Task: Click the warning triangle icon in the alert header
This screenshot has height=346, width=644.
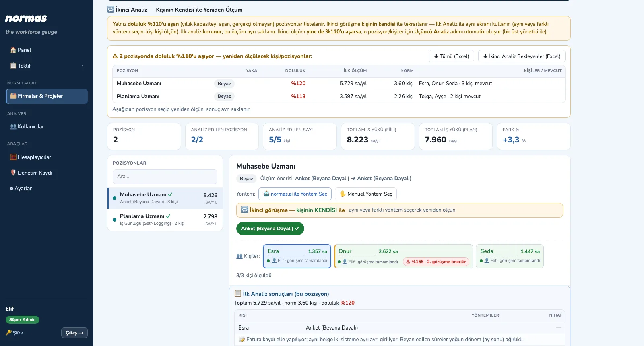Action: tap(115, 56)
